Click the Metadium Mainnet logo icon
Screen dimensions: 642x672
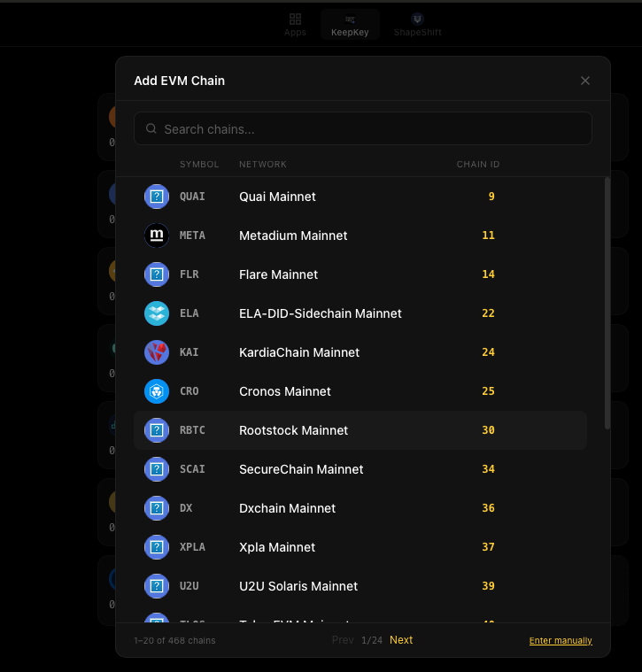pos(157,236)
